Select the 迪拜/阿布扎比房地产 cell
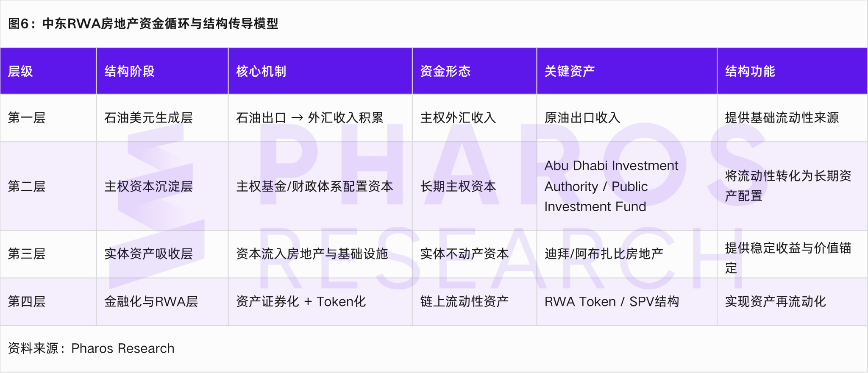Viewport: 868px width, 373px height. coord(604,253)
